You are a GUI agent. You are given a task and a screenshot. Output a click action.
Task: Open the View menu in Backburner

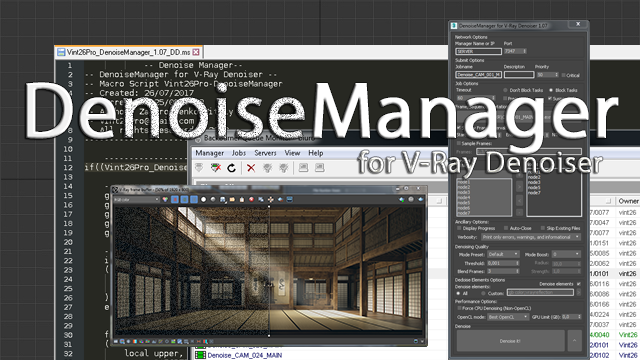point(292,153)
